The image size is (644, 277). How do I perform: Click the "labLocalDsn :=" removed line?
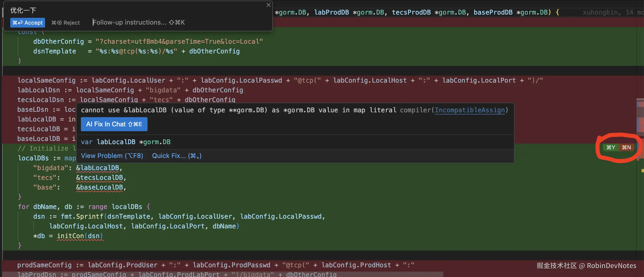pyautogui.click(x=130, y=90)
